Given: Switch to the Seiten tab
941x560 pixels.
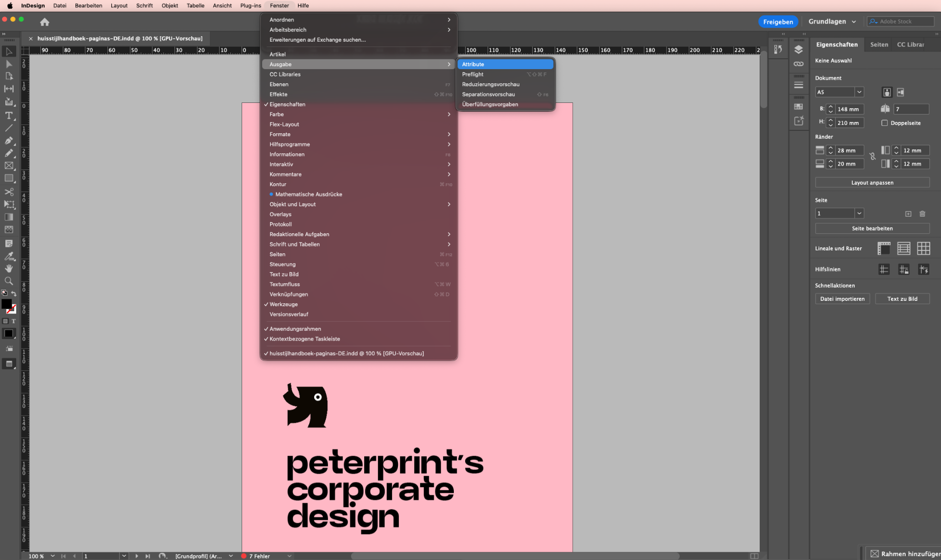Looking at the screenshot, I should click(879, 45).
